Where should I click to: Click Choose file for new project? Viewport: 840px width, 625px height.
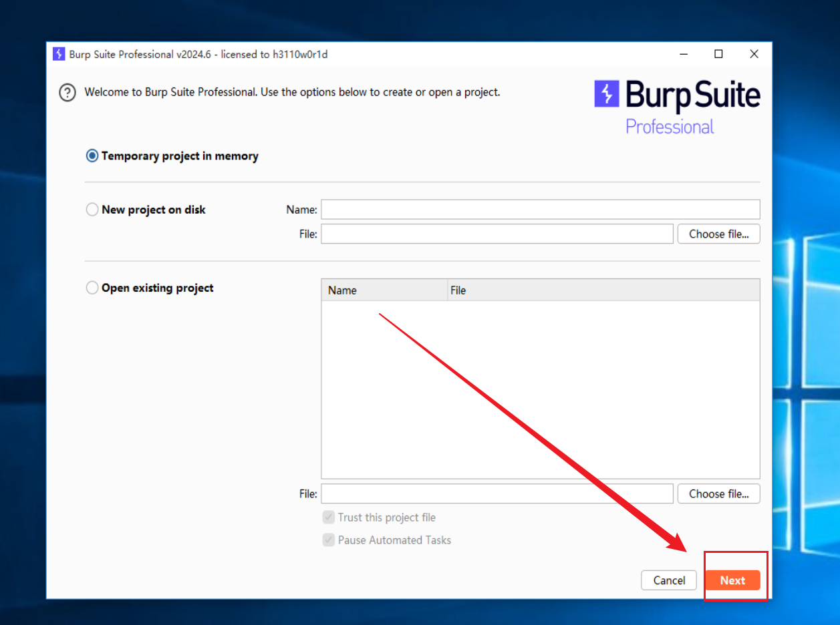click(719, 234)
